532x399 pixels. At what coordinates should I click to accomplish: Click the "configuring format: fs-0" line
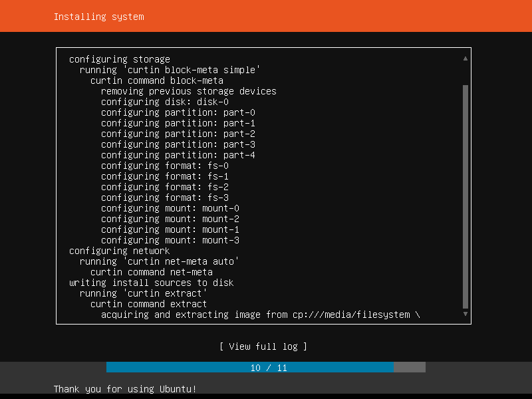point(165,166)
